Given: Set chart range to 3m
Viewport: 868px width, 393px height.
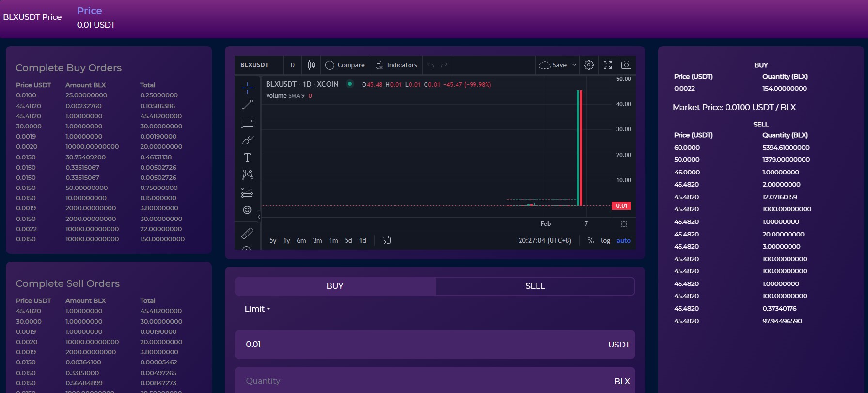Looking at the screenshot, I should (x=317, y=240).
